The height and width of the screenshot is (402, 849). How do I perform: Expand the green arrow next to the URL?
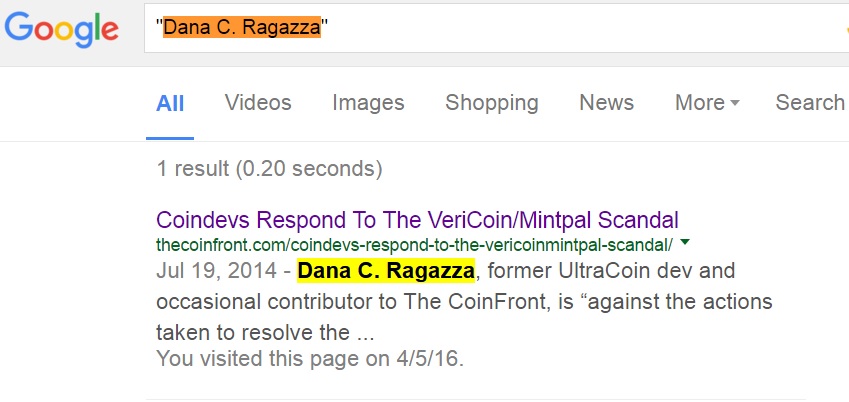pyautogui.click(x=684, y=243)
